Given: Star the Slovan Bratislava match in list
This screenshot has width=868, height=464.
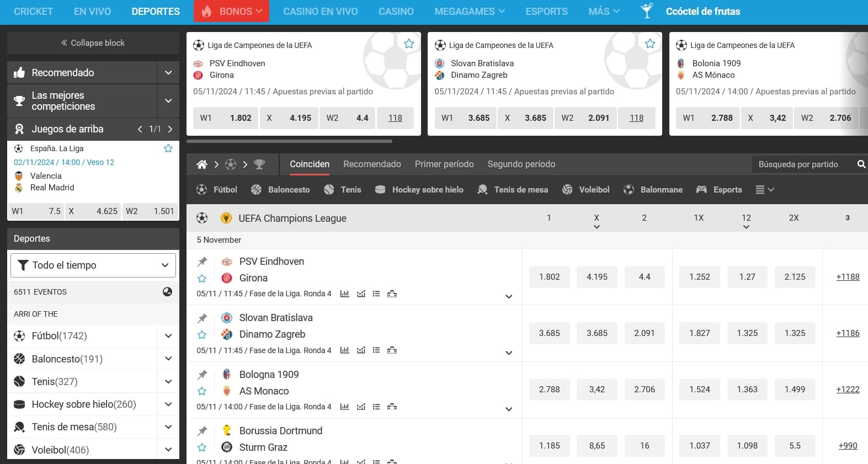Looking at the screenshot, I should [x=202, y=335].
